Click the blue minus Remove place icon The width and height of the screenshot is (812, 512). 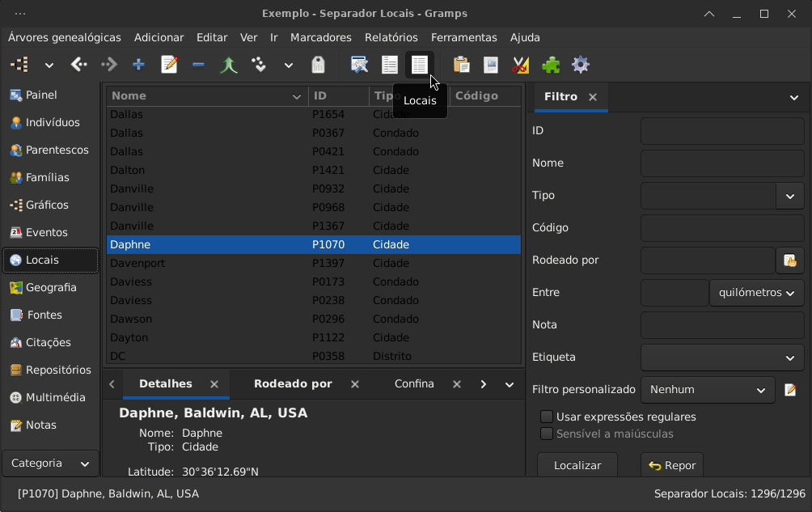tap(198, 65)
